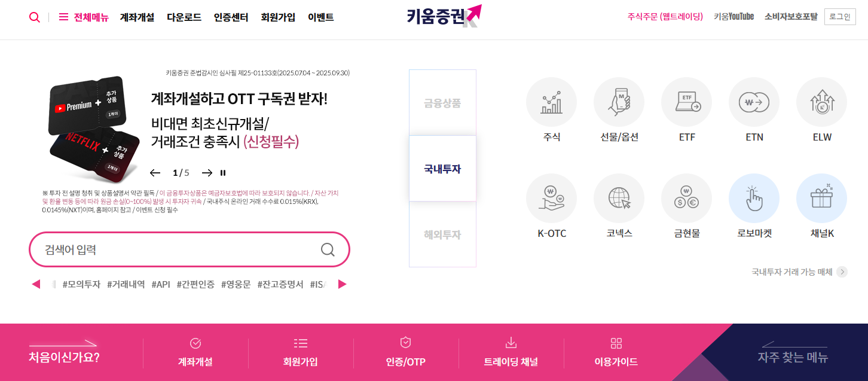Image resolution: width=868 pixels, height=381 pixels.
Task: Switch to the 해외투자 tab
Action: [x=442, y=234]
